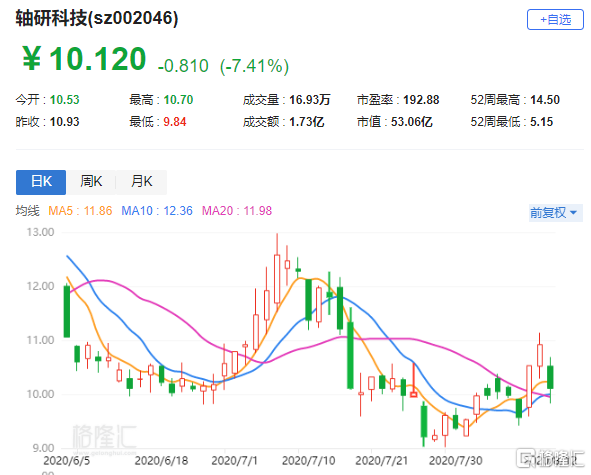Screen dimensions: 591x475
Task: Switch to the 周K weekly chart tab
Action: 91,182
